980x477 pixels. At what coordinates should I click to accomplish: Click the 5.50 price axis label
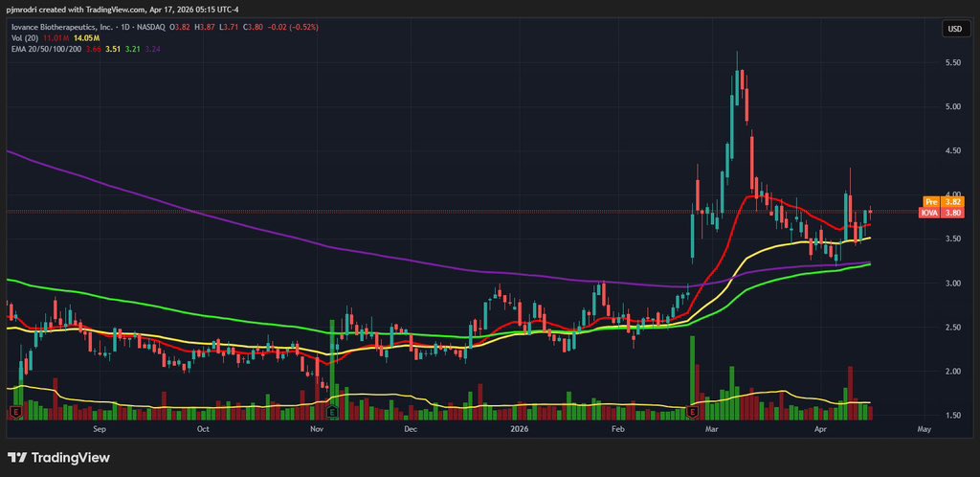click(953, 63)
